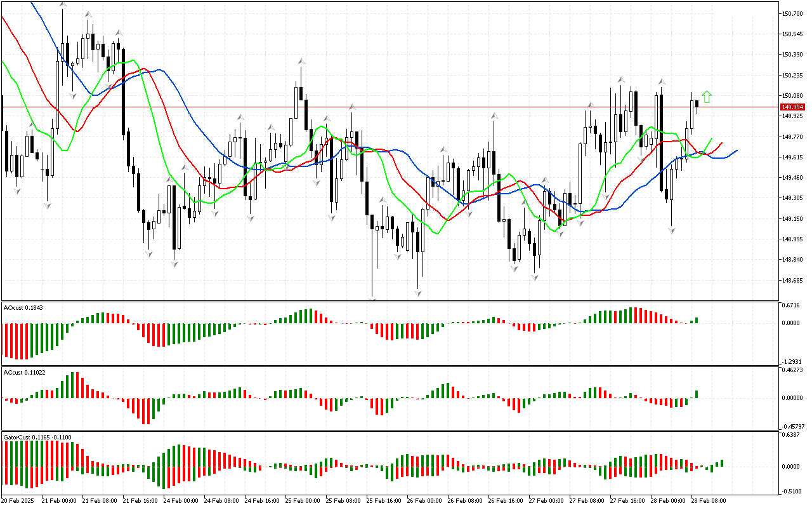Click the 24 Feb 16:00 time label

pyautogui.click(x=262, y=501)
